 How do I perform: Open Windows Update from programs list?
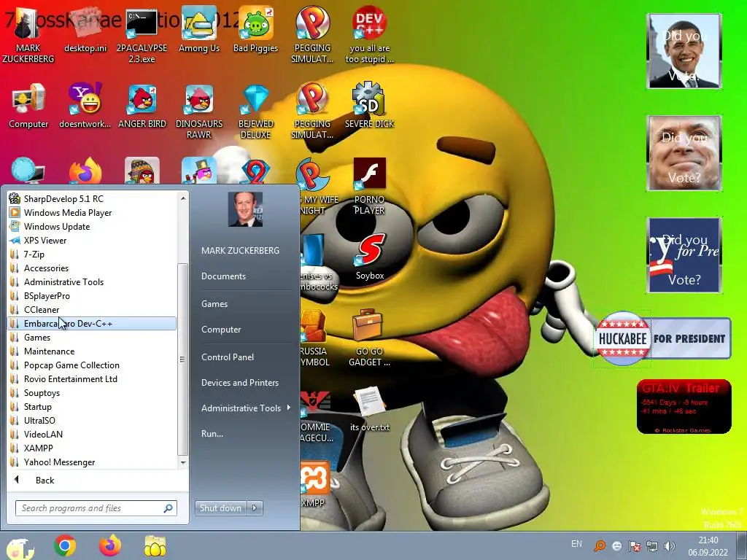(93, 227)
